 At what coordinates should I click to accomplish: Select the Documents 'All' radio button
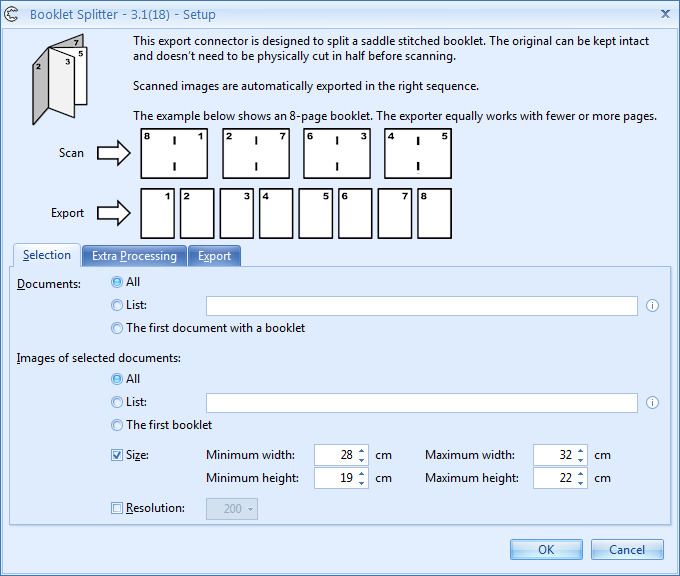coord(118,283)
